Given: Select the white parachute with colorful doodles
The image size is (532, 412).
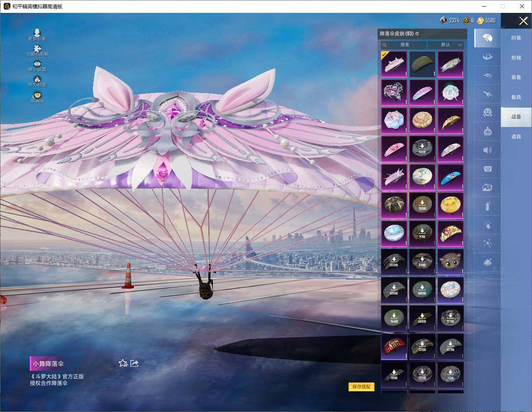Looking at the screenshot, I should coord(450,290).
